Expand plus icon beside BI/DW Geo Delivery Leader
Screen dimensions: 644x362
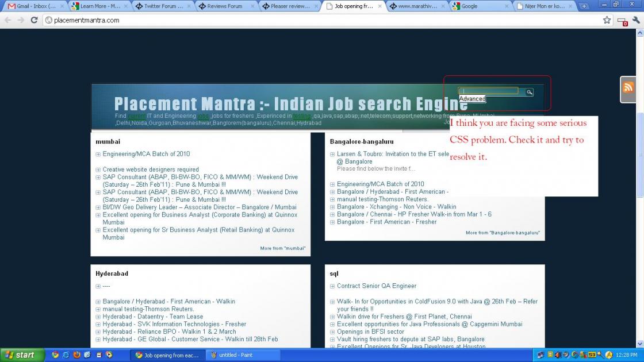click(98, 207)
